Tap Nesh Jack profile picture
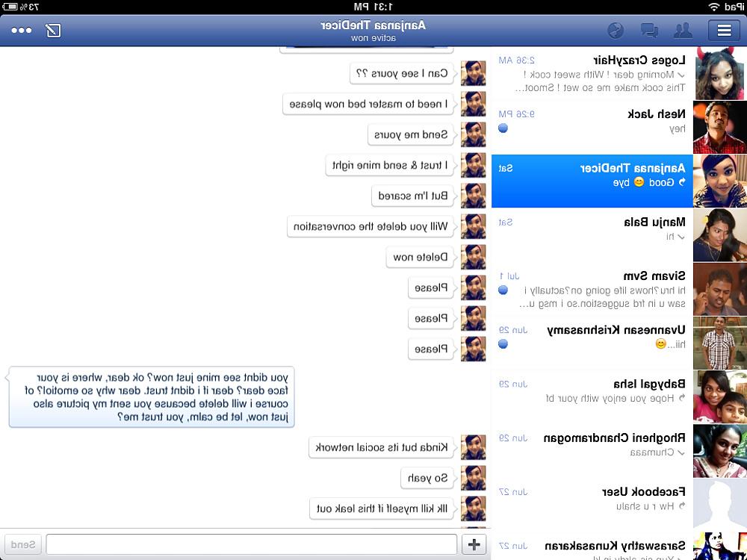Image resolution: width=747 pixels, height=560 pixels. [720, 127]
